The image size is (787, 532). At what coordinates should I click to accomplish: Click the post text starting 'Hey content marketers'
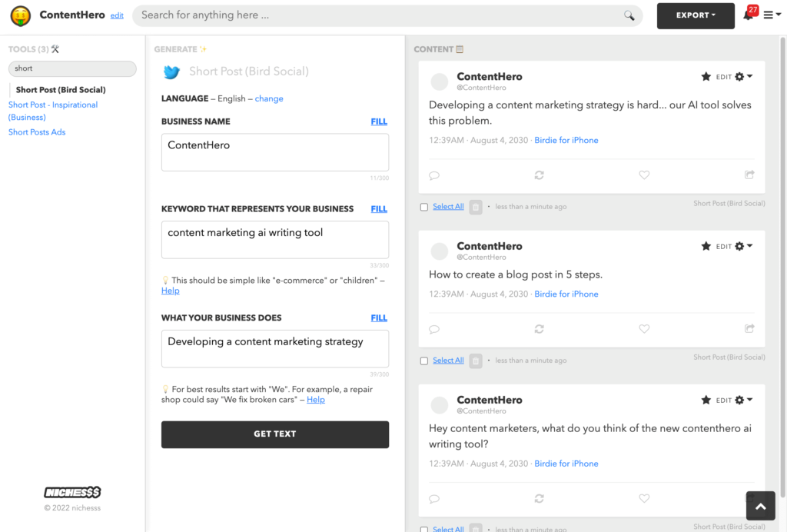point(590,437)
